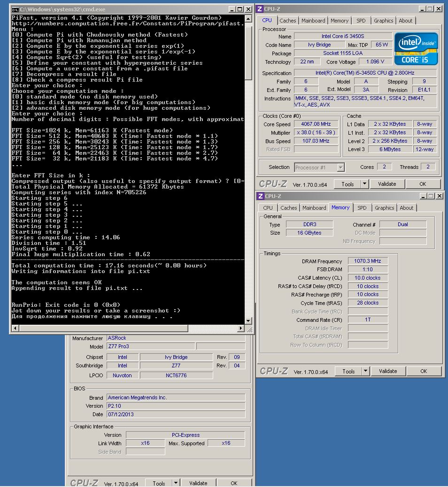Click the Bus Speed value 107.03 MHz
The height and width of the screenshot is (487, 448).
pos(316,141)
